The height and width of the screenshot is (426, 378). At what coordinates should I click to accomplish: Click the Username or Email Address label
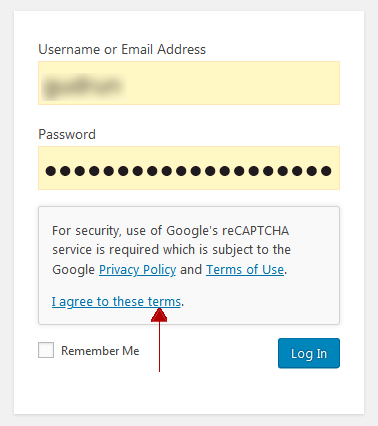122,49
